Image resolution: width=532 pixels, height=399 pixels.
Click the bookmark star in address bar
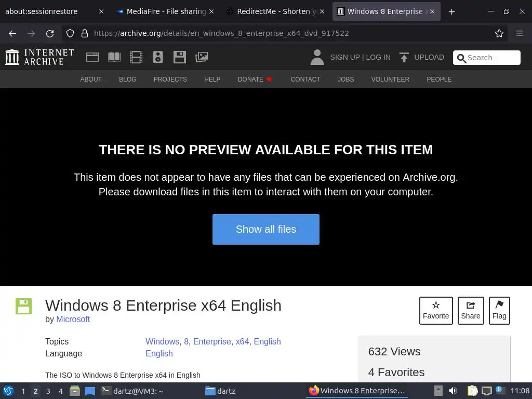(499, 33)
